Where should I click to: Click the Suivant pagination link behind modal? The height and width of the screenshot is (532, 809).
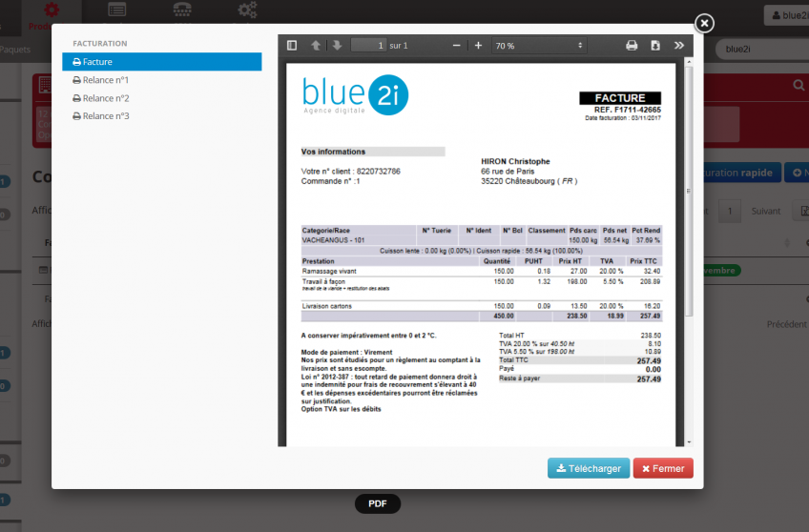tap(766, 211)
